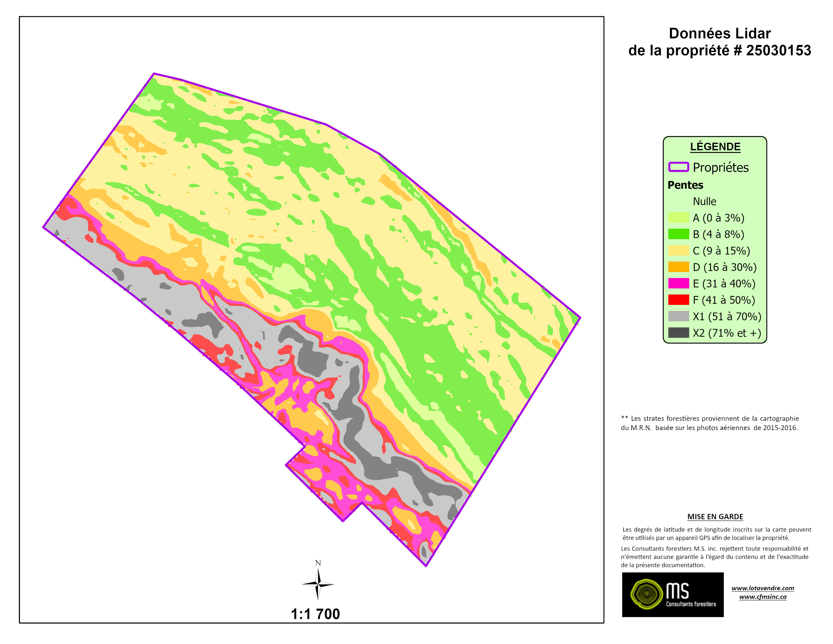833x644 pixels.
Task: Open the www.cfmsinc.ca link
Action: click(762, 597)
